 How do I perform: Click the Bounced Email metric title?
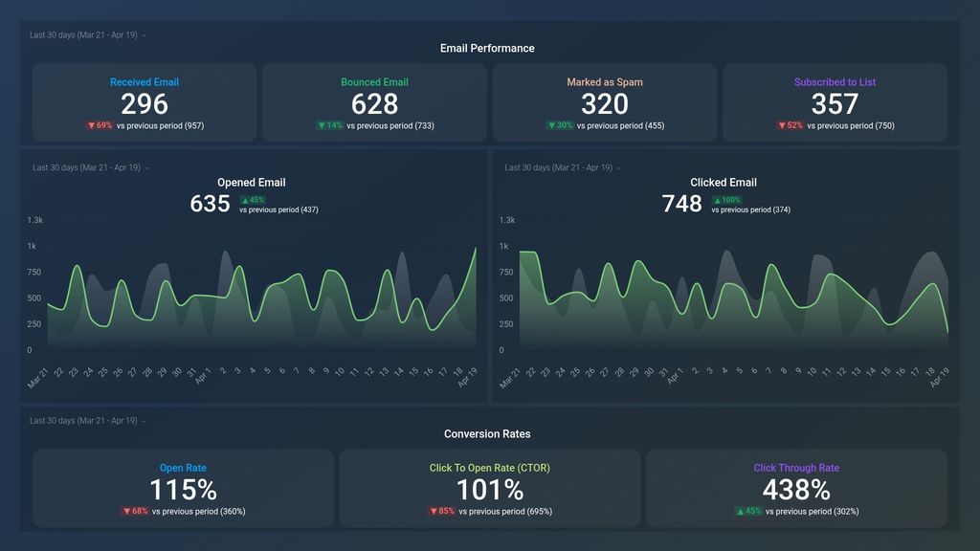tap(375, 82)
